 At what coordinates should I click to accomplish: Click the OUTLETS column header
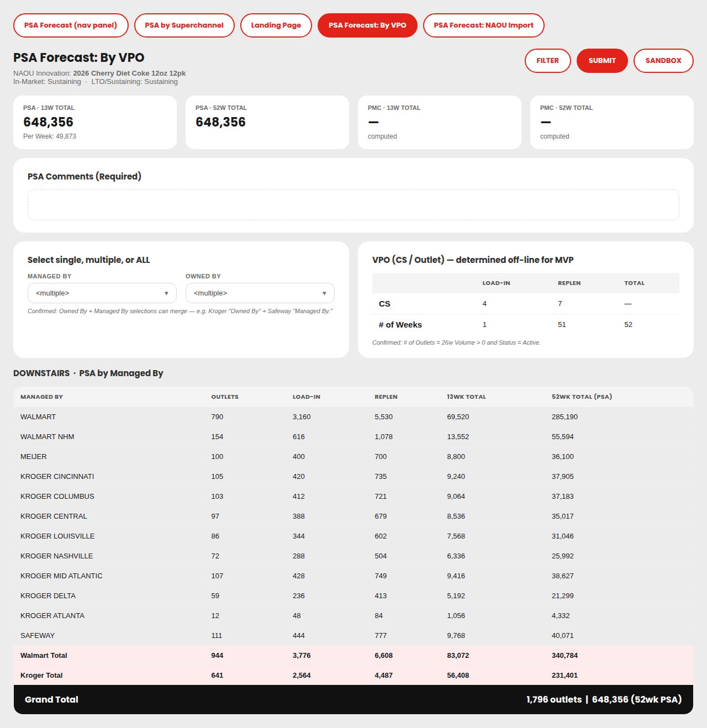(225, 397)
